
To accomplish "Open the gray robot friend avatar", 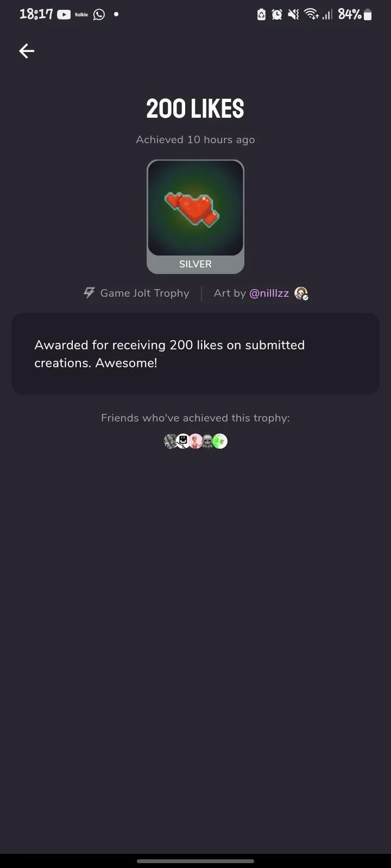I will 207,442.
